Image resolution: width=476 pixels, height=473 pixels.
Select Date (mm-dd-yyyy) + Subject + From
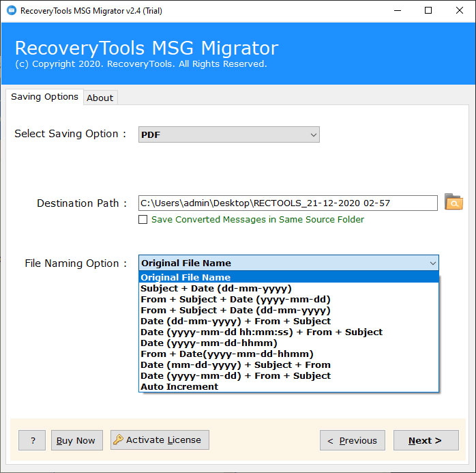[288, 365]
